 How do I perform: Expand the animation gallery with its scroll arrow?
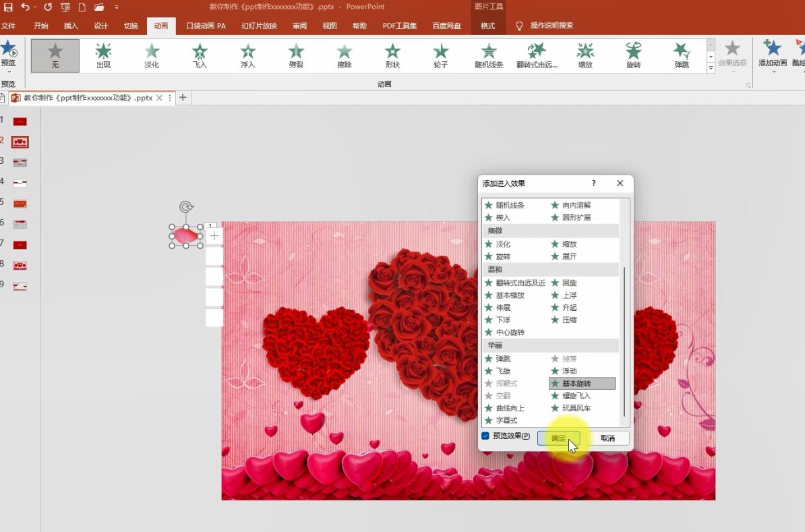pos(711,67)
